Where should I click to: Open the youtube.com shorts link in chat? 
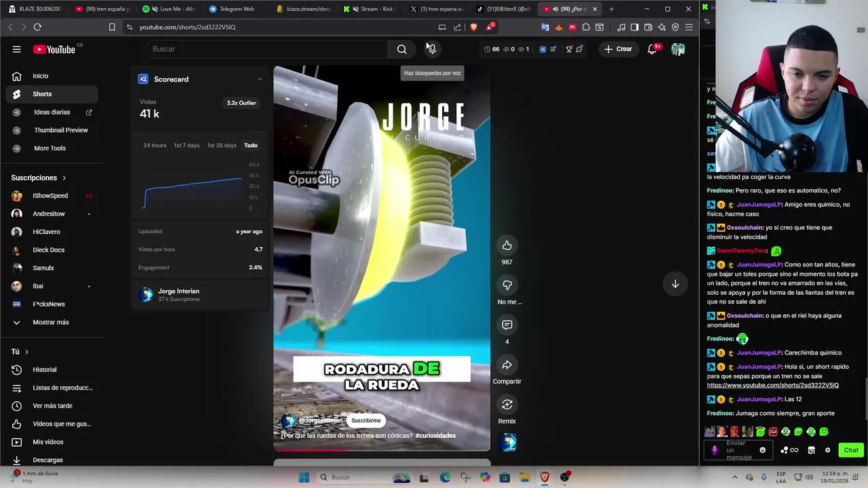coord(772,386)
